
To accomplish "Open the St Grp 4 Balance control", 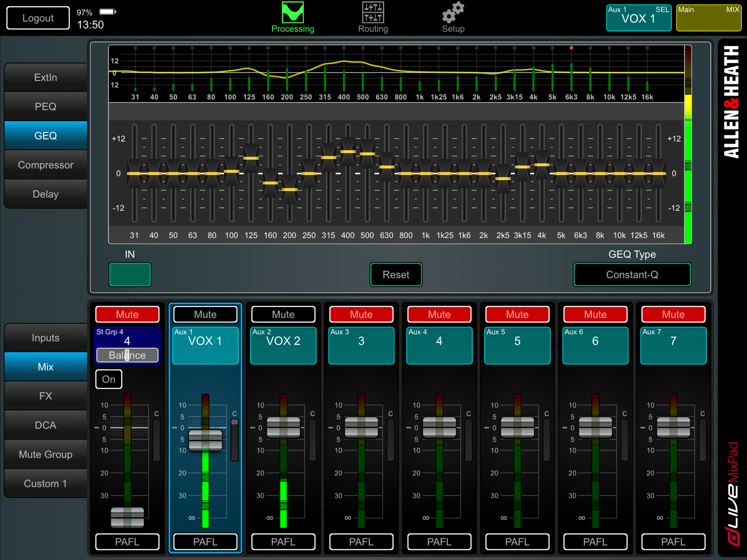I will [x=127, y=355].
